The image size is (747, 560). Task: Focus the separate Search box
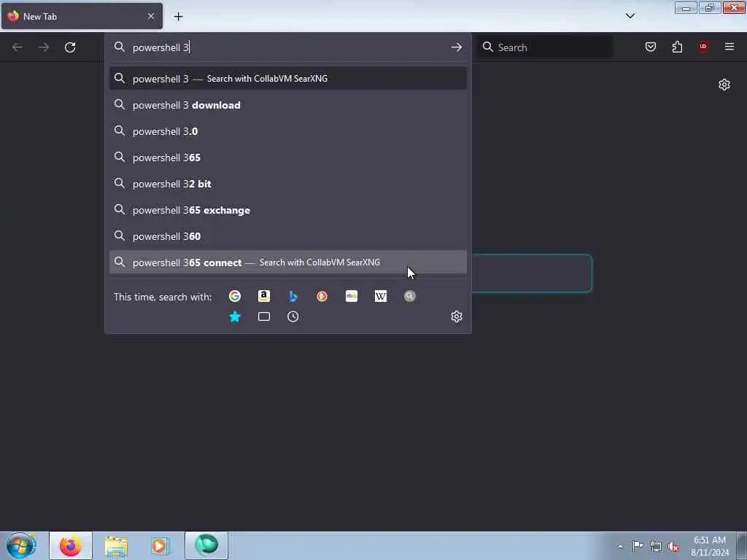(546, 47)
